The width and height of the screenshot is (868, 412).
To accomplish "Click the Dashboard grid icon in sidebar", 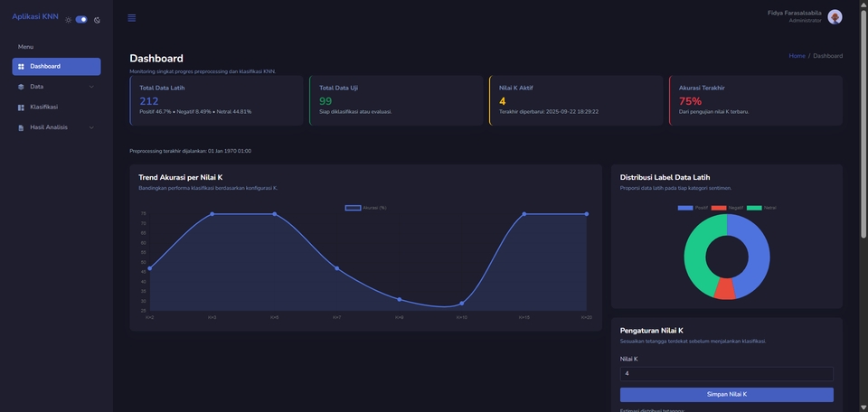I will coord(22,67).
